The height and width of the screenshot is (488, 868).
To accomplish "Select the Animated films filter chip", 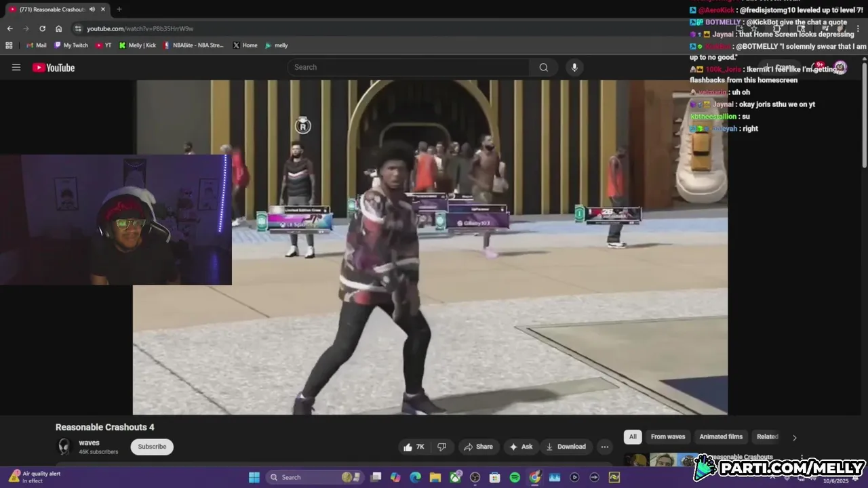I will point(721,436).
